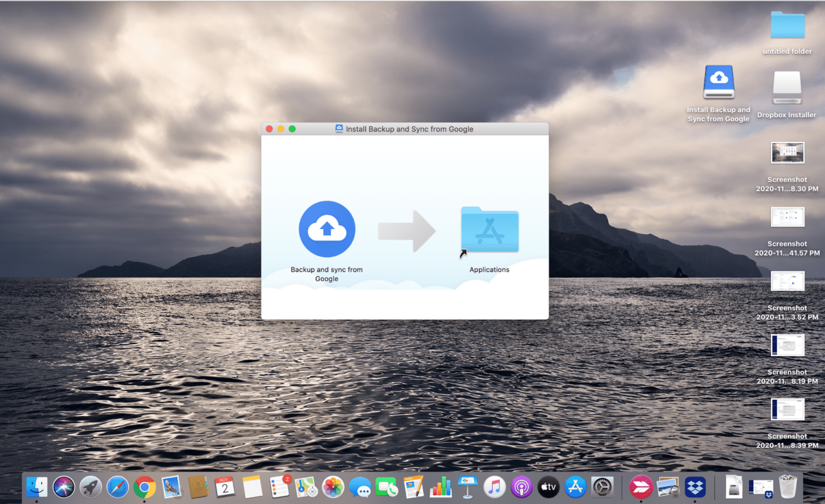Open the Trash in the Dock
This screenshot has height=504, width=825.
[x=787, y=487]
